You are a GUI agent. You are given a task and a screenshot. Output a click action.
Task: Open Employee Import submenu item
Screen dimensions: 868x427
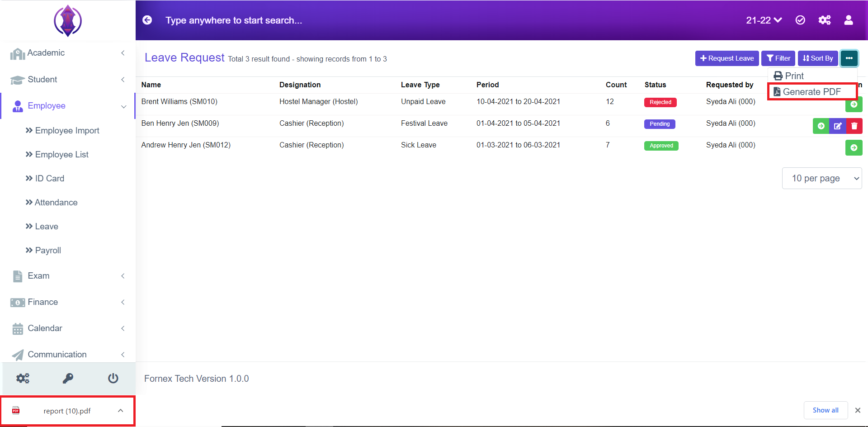pyautogui.click(x=62, y=131)
